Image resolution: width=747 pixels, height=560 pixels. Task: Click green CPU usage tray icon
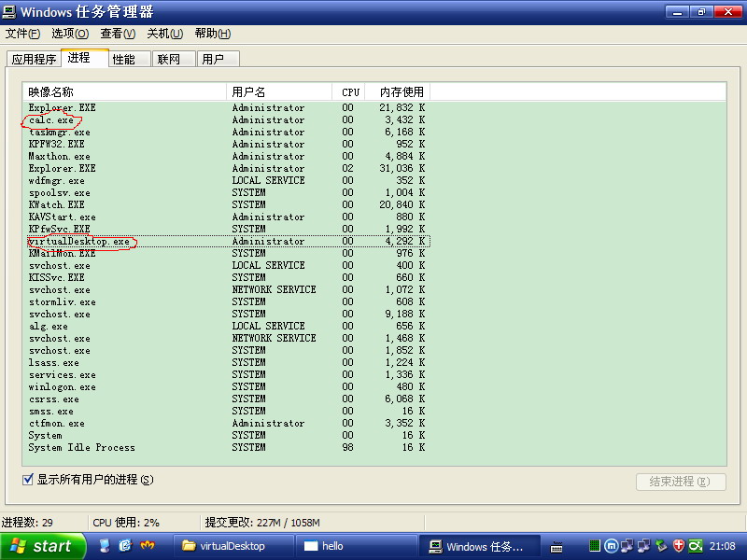pyautogui.click(x=595, y=546)
